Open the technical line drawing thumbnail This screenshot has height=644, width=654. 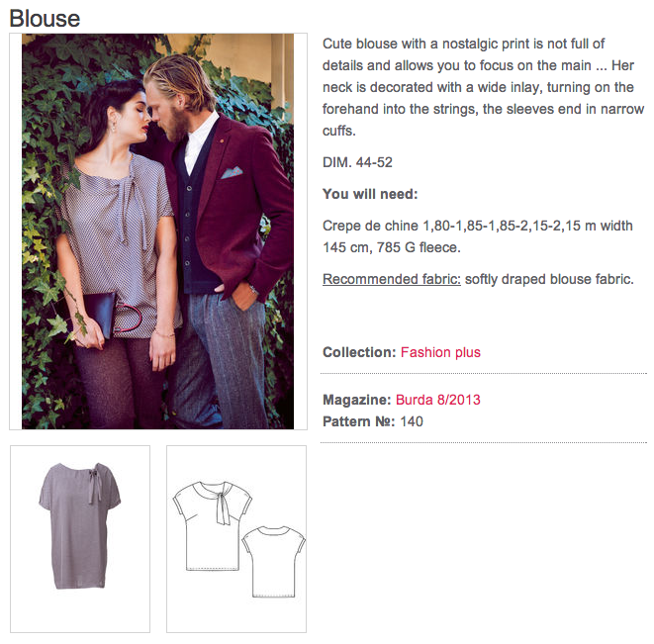(x=236, y=538)
